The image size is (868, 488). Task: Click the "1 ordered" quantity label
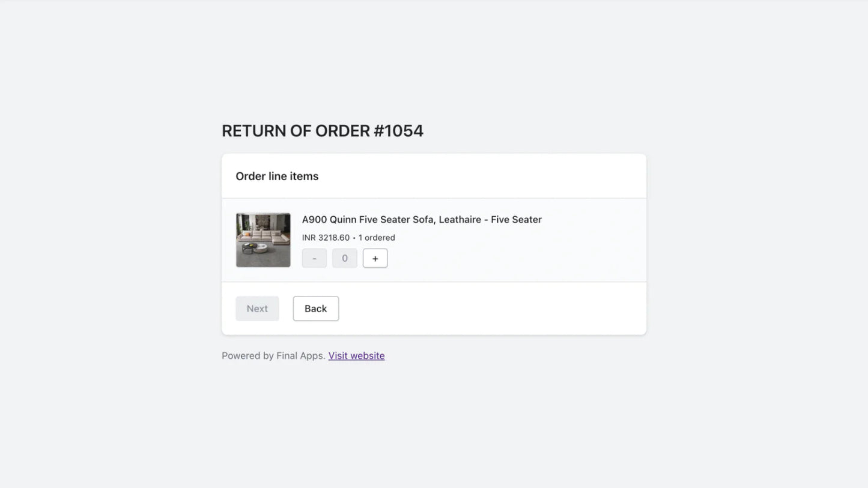377,238
